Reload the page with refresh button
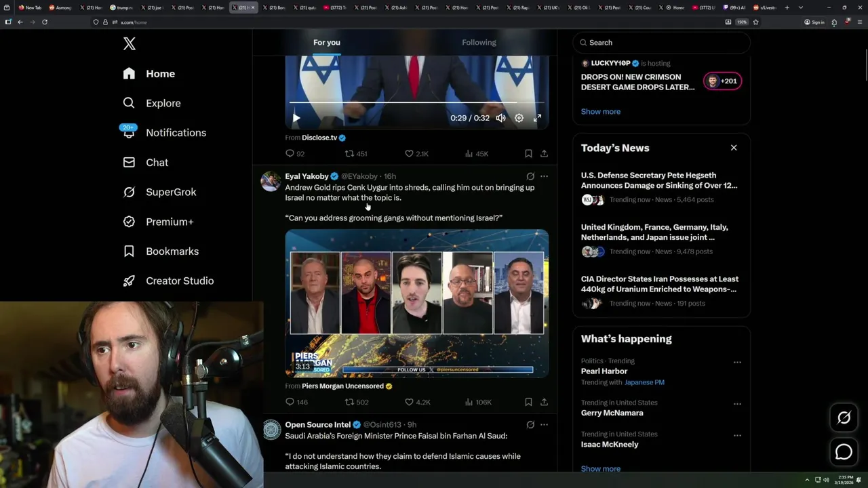868x488 pixels. (x=45, y=22)
